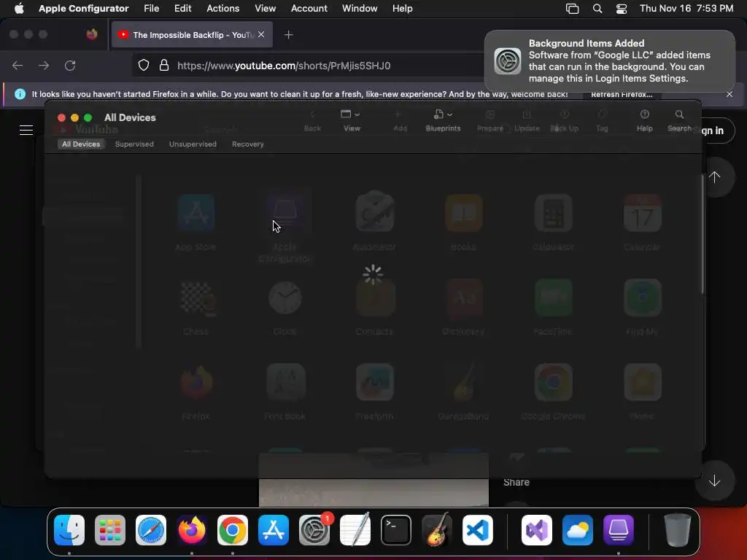Open the cloud weather app in Dock
Screen dimensions: 747x560
click(578, 530)
